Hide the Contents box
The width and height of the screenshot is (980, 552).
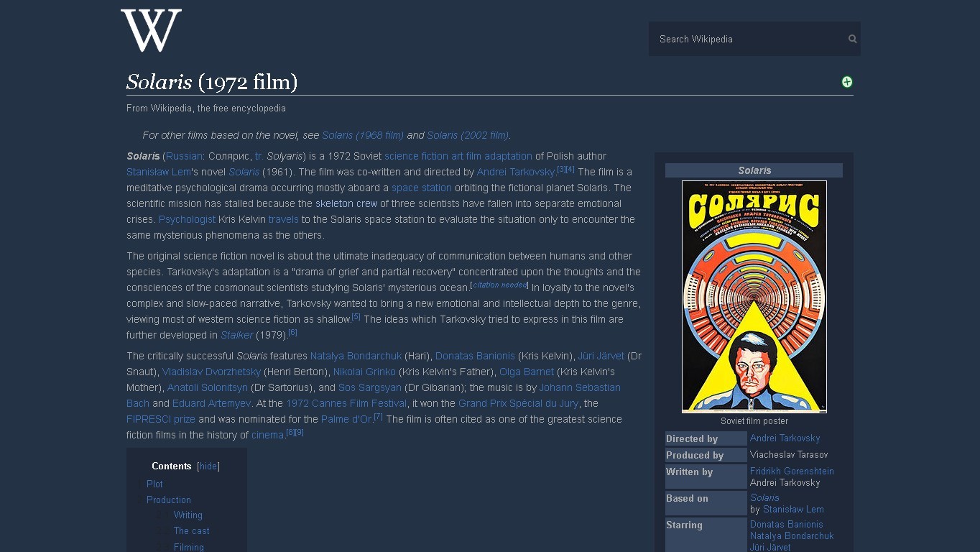[208, 466]
